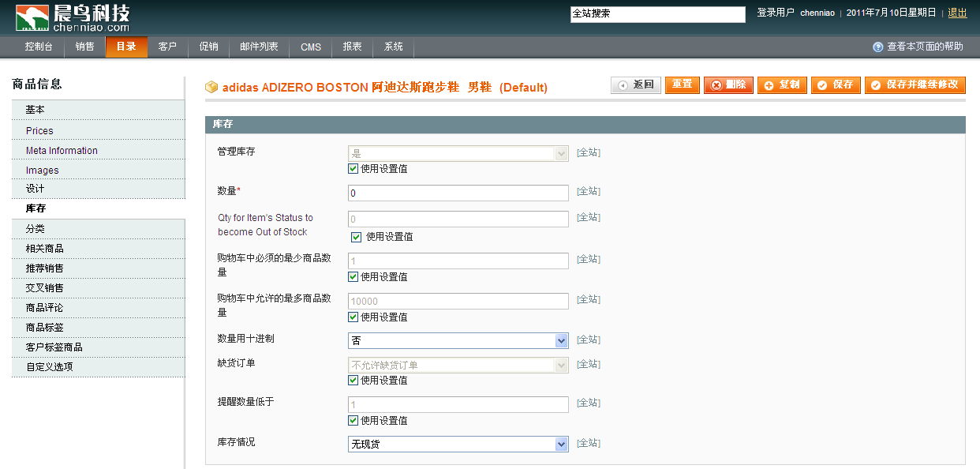This screenshot has height=469, width=980.
Task: Click the 商品信息 sidebar heading
Action: tap(37, 84)
